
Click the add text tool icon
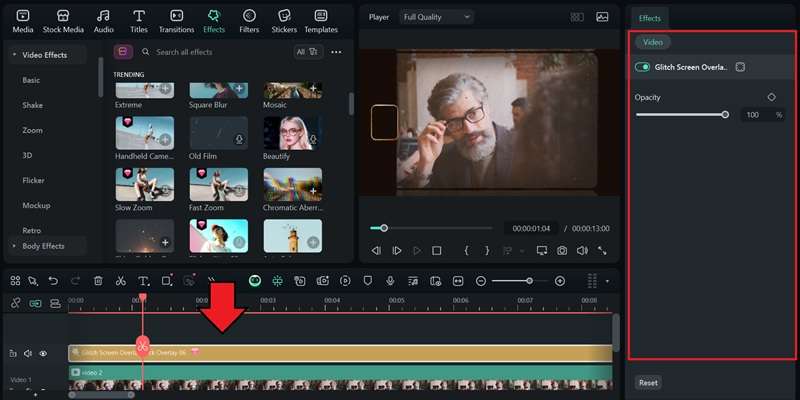(144, 281)
